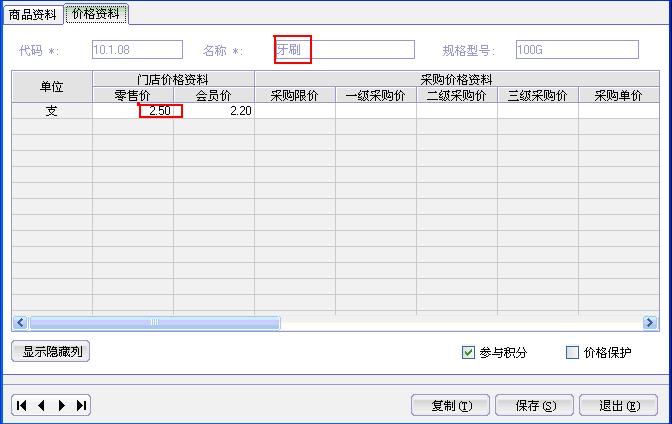Click the 一级采购价 column header
This screenshot has width=672, height=424.
click(376, 95)
